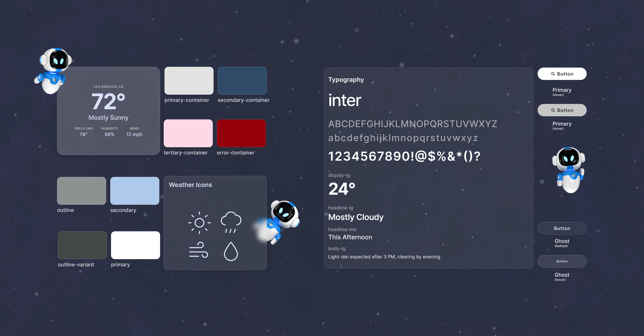
Task: Click the water droplet weather icon
Action: click(231, 251)
